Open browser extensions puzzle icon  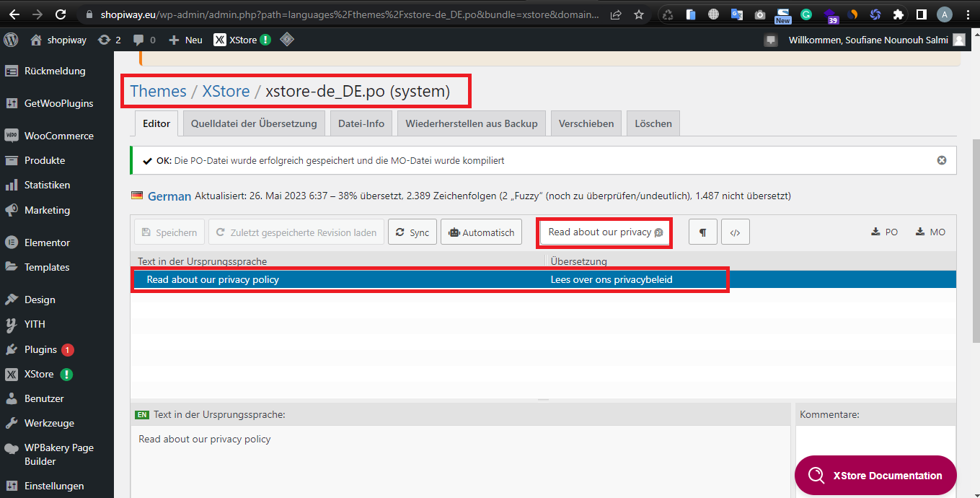coord(898,14)
